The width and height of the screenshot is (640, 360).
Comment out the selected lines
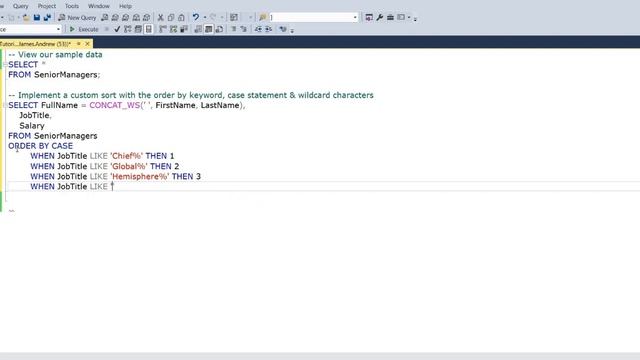[233, 29]
